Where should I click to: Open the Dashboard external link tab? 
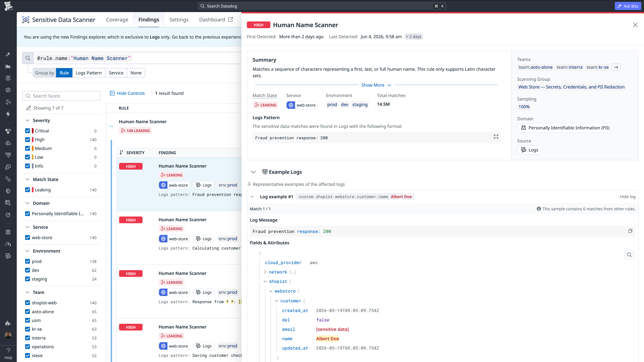216,20
